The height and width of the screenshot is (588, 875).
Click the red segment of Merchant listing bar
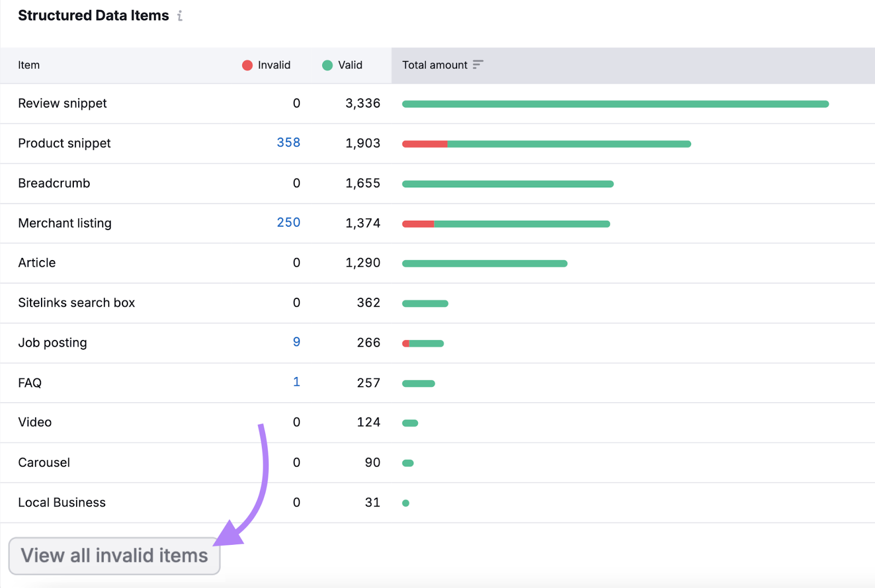coord(418,224)
